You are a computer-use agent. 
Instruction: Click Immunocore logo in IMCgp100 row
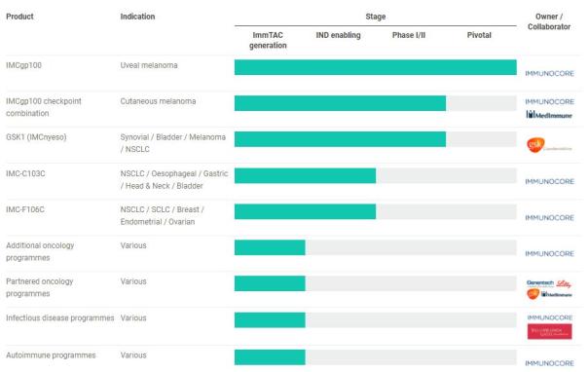(x=549, y=73)
